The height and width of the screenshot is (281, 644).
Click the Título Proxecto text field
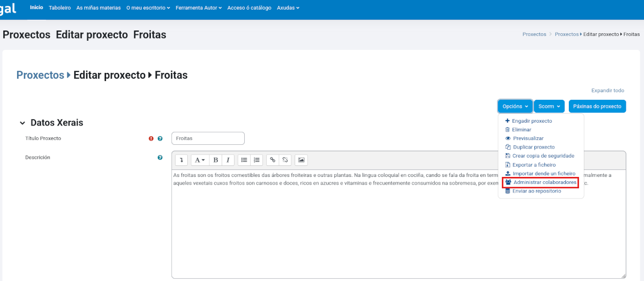[x=208, y=138]
